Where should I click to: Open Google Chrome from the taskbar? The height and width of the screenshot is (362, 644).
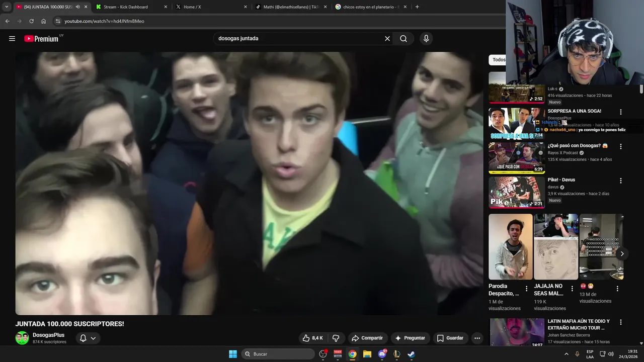pyautogui.click(x=353, y=354)
